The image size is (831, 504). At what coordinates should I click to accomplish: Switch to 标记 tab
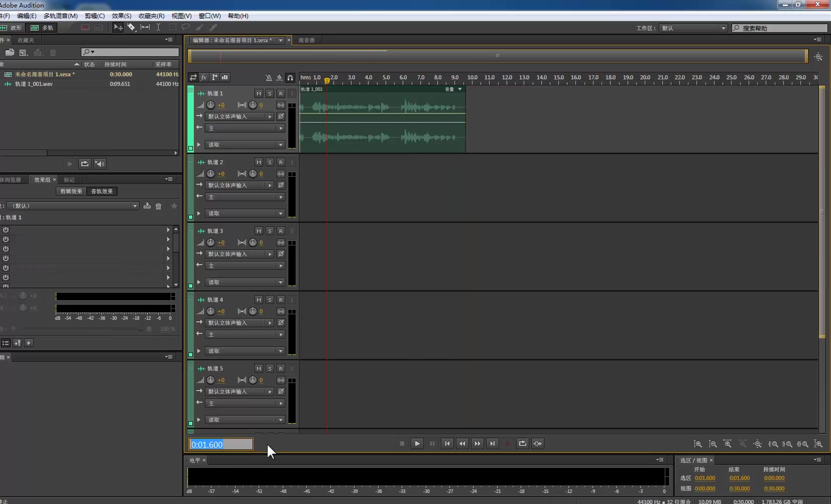click(69, 180)
